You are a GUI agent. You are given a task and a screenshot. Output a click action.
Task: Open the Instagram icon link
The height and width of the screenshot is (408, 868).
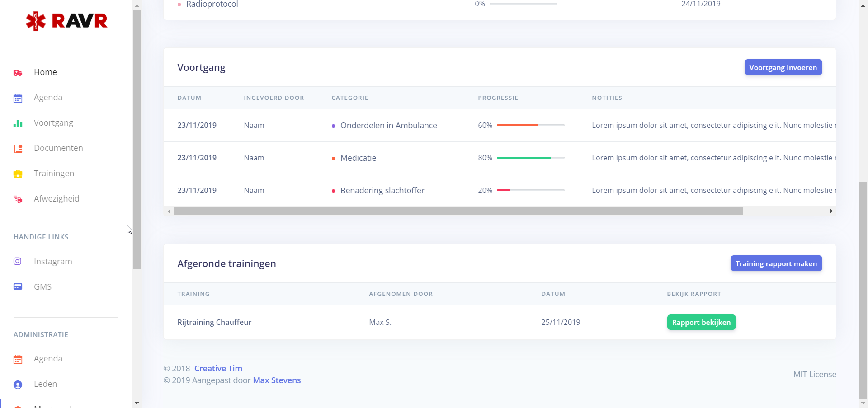(x=18, y=261)
